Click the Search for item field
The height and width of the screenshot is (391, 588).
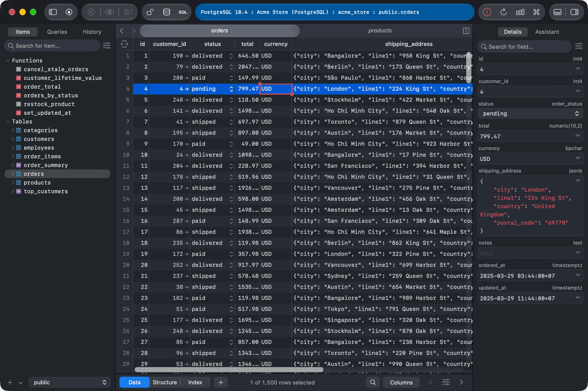(x=52, y=46)
